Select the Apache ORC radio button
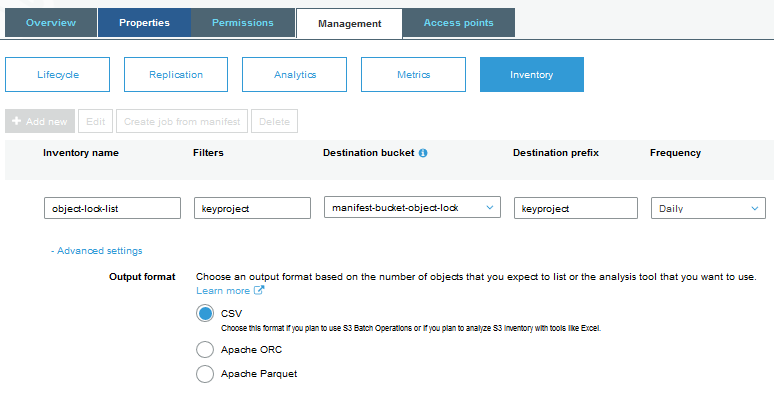Viewport: 774px width, 394px height. 205,350
